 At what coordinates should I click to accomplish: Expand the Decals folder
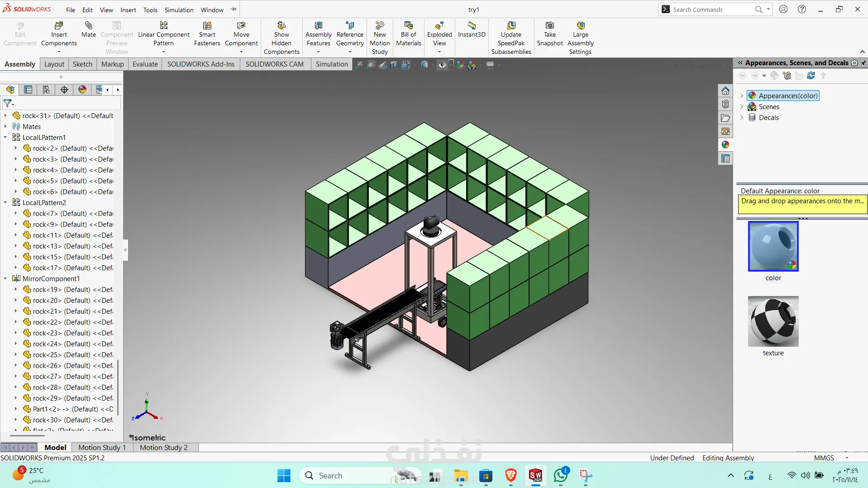pos(742,117)
